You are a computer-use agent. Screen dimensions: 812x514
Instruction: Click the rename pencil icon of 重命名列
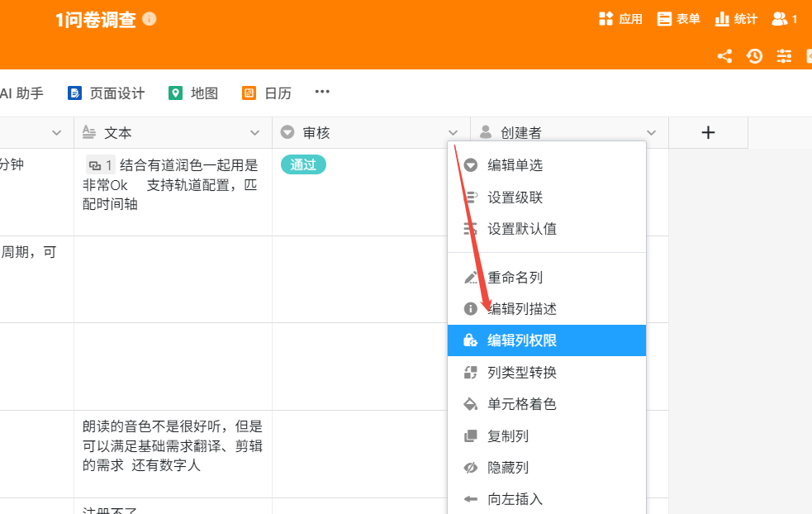point(470,278)
